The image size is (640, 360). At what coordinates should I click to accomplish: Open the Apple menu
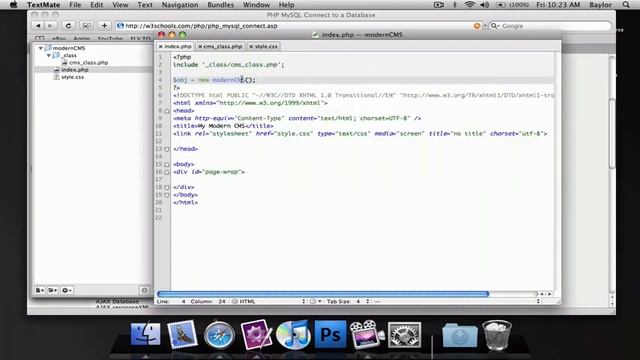[13, 5]
